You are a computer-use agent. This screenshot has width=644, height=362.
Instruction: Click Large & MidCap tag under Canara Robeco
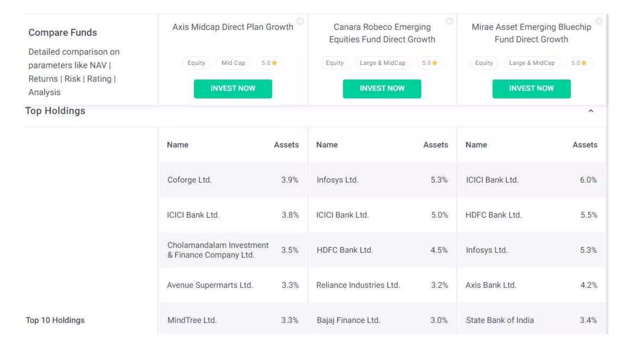382,63
